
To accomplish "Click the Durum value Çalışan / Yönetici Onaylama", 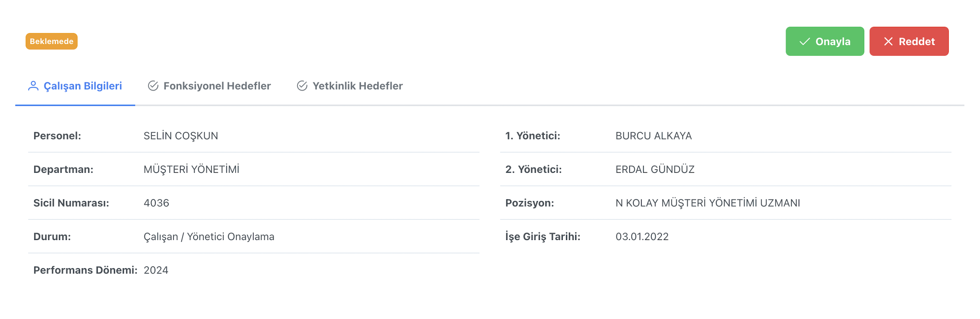I will (x=209, y=237).
